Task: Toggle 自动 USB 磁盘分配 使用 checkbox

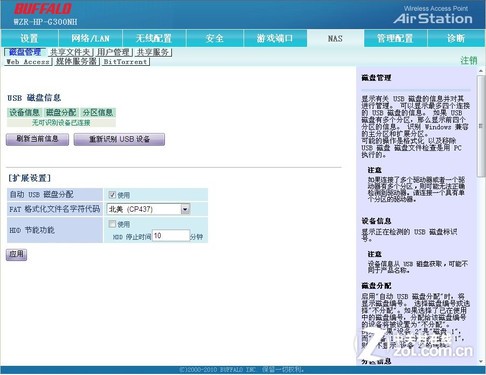Action: point(112,195)
